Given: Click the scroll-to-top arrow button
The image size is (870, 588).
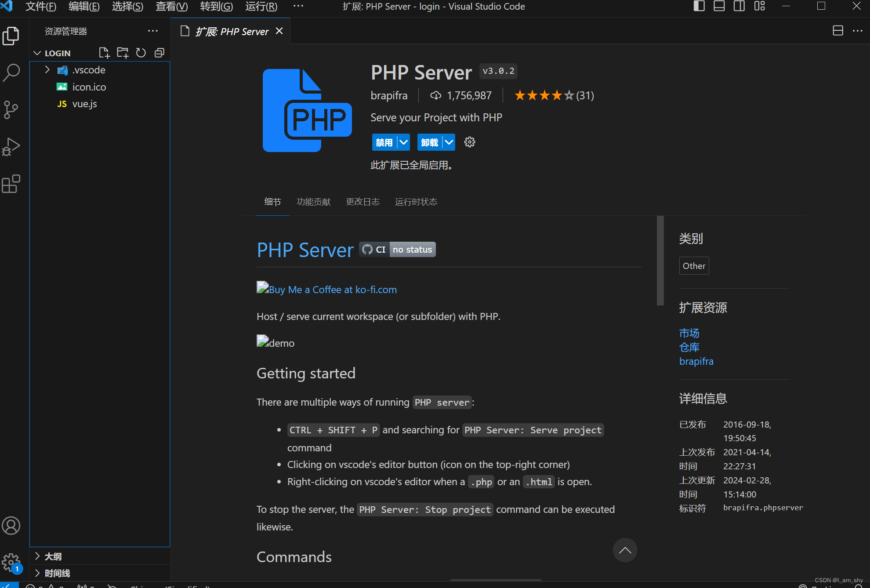Looking at the screenshot, I should (x=625, y=551).
